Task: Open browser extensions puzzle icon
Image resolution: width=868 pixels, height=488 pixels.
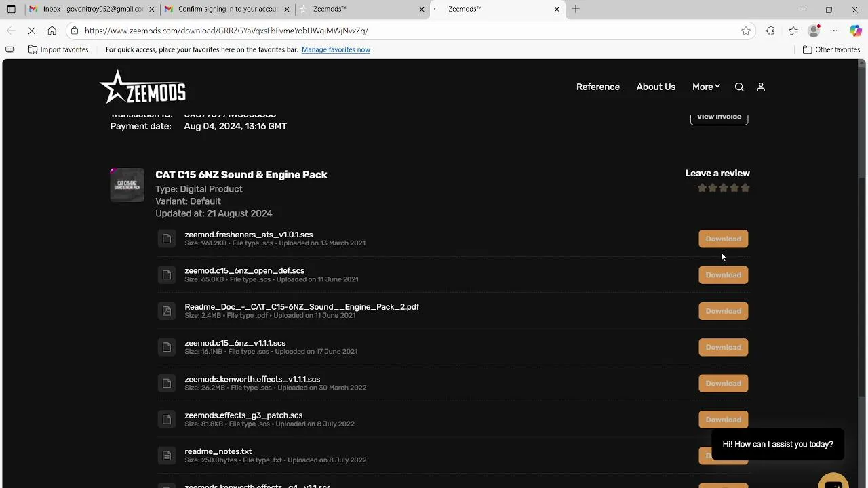Action: coord(770,30)
